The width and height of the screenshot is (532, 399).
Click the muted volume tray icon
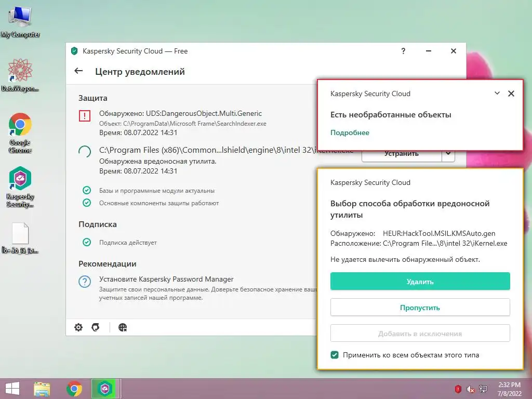470,389
